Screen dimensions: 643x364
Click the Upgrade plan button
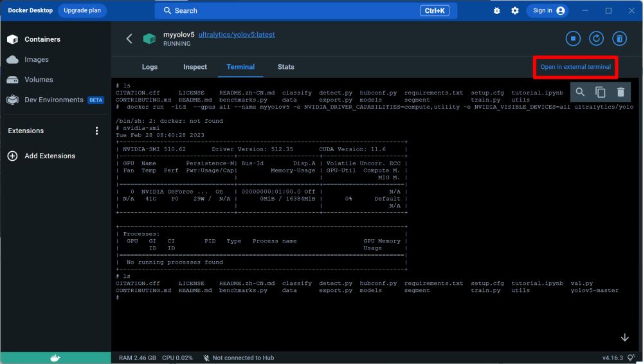coord(82,10)
